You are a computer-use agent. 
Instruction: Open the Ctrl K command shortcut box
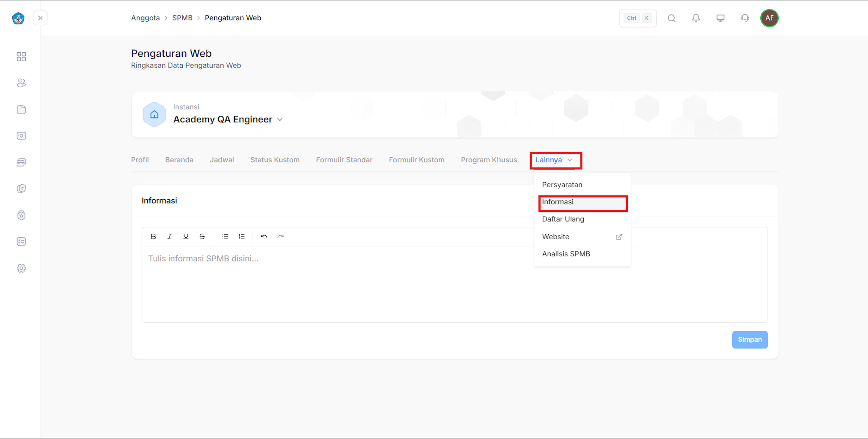pos(637,18)
